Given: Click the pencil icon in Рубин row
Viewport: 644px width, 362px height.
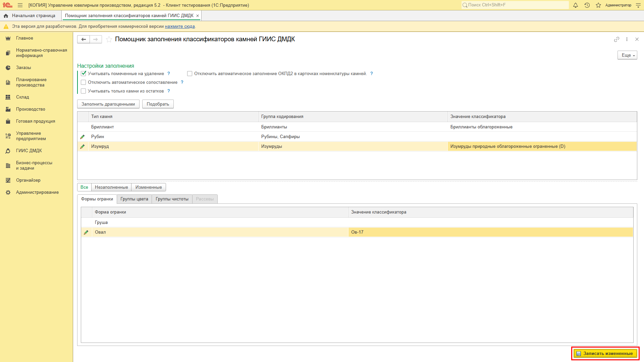Looking at the screenshot, I should [x=83, y=137].
